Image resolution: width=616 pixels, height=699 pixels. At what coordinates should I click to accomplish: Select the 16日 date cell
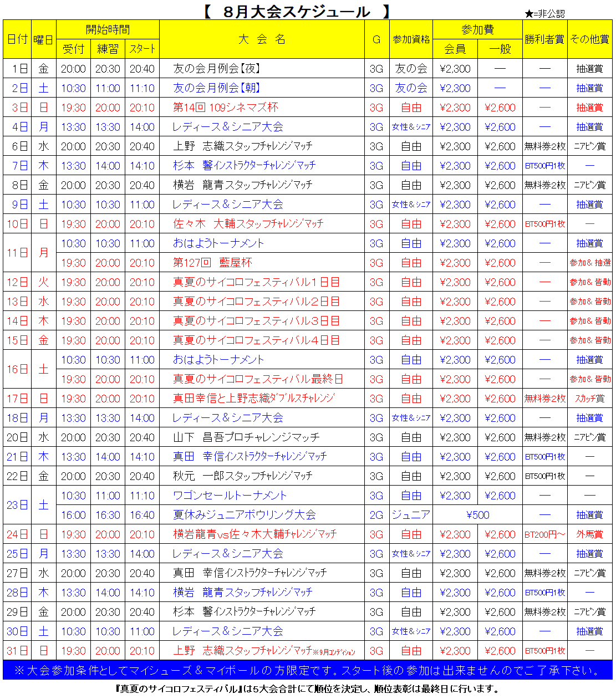(17, 369)
